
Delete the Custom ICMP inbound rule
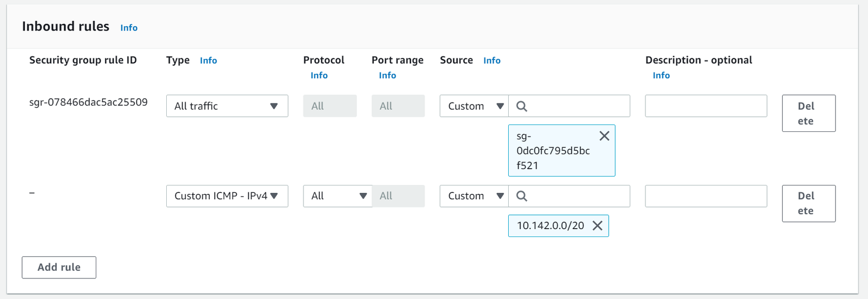[x=809, y=203]
